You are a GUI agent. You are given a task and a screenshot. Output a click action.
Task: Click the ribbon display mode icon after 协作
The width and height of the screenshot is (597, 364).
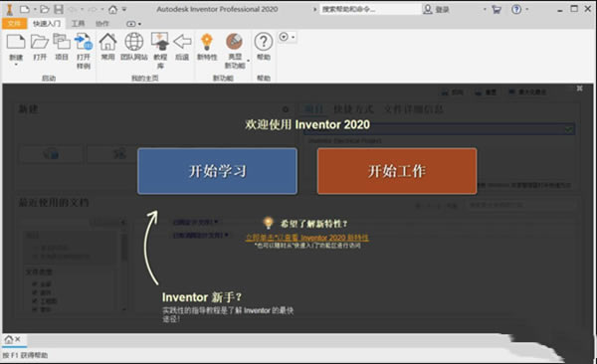131,24
